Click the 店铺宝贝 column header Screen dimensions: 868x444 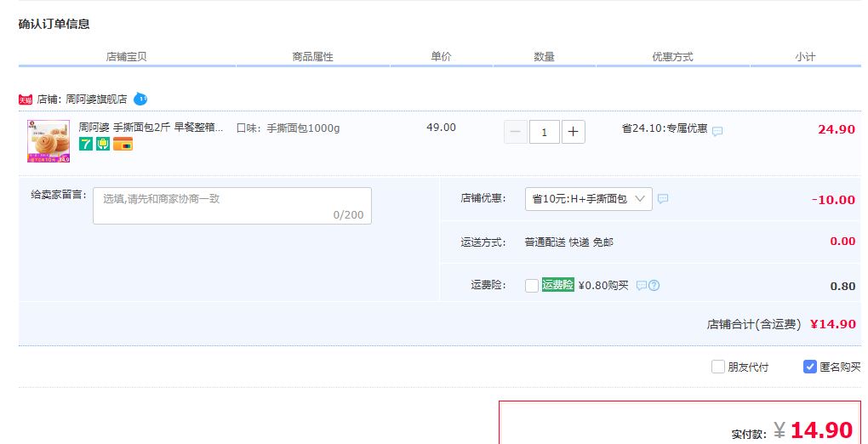(x=126, y=56)
